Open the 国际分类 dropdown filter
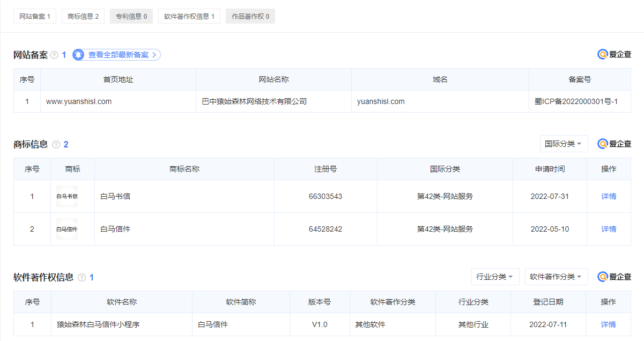Viewport: 644px width, 341px height. 564,144
